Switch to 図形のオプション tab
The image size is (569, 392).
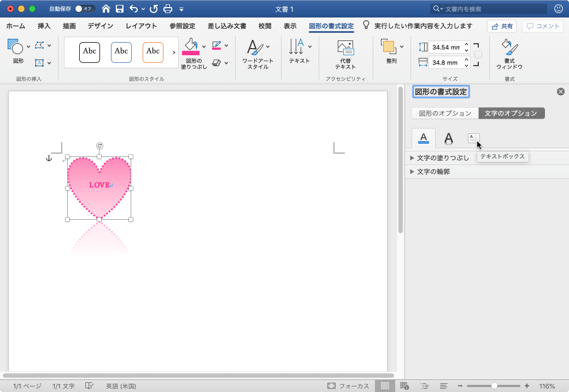click(x=445, y=113)
